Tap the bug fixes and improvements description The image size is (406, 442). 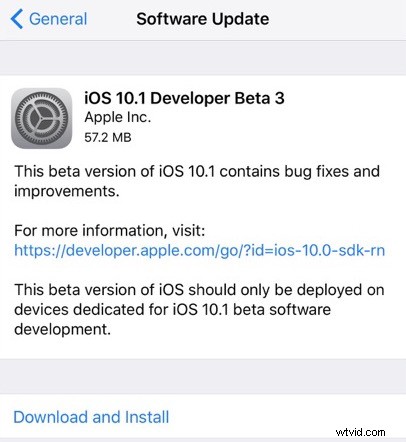coord(197,181)
